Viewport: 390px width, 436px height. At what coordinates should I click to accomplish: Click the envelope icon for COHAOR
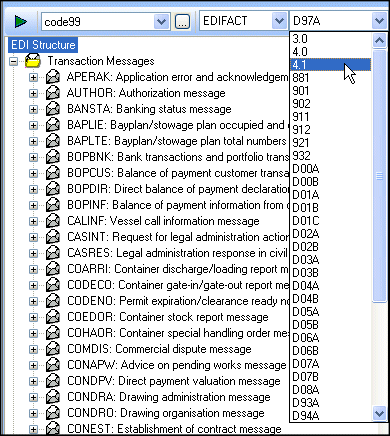click(53, 333)
